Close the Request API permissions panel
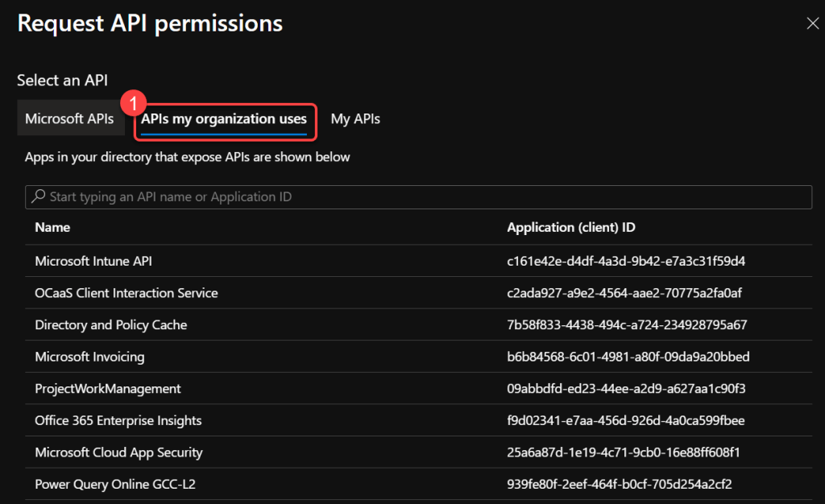 coord(812,23)
